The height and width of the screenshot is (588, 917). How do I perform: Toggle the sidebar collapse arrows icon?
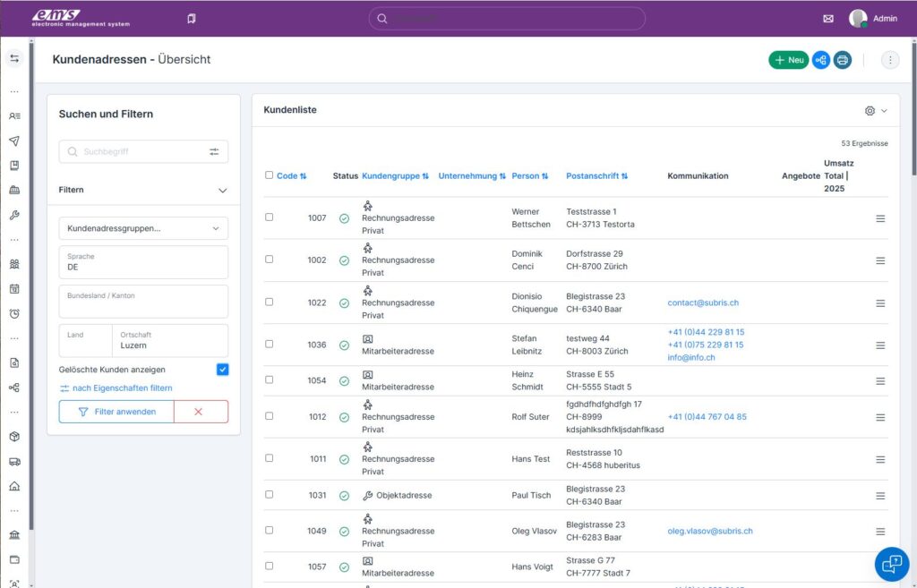[14, 58]
